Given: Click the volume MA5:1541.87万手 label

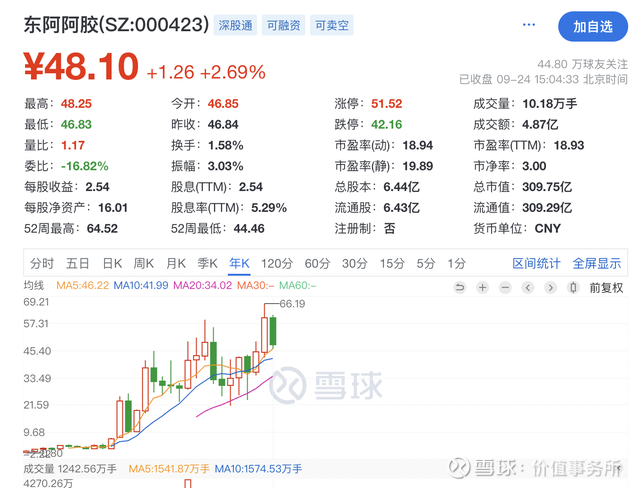Looking at the screenshot, I should coord(169,469).
